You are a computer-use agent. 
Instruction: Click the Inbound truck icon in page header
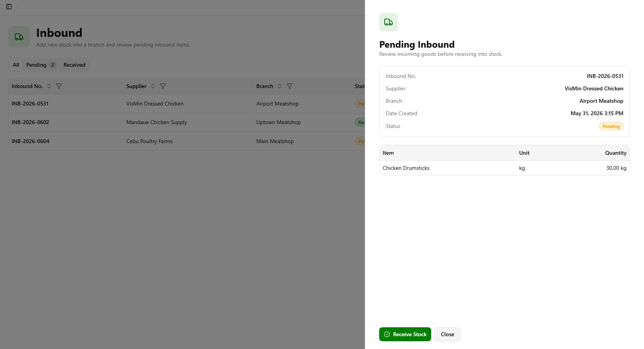[x=19, y=37]
